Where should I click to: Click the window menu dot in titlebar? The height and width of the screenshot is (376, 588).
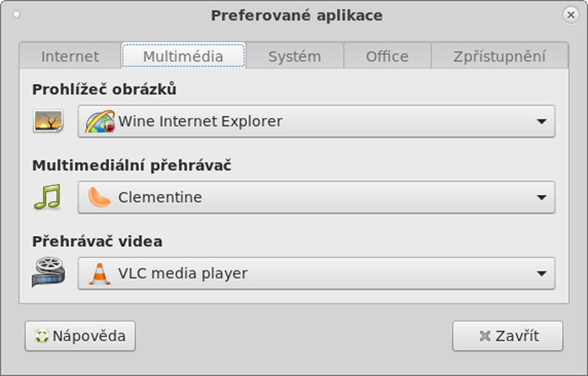(x=16, y=15)
